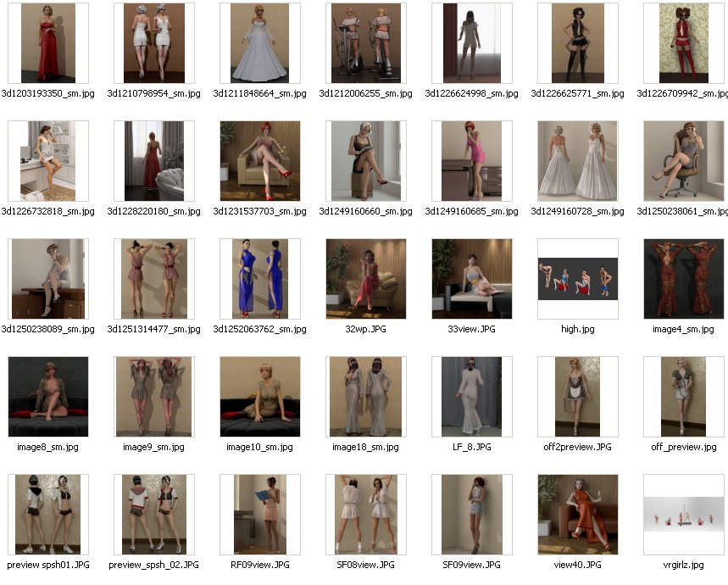728x585 pixels.
Task: Click file name label LF_8.JPG
Action: point(472,448)
